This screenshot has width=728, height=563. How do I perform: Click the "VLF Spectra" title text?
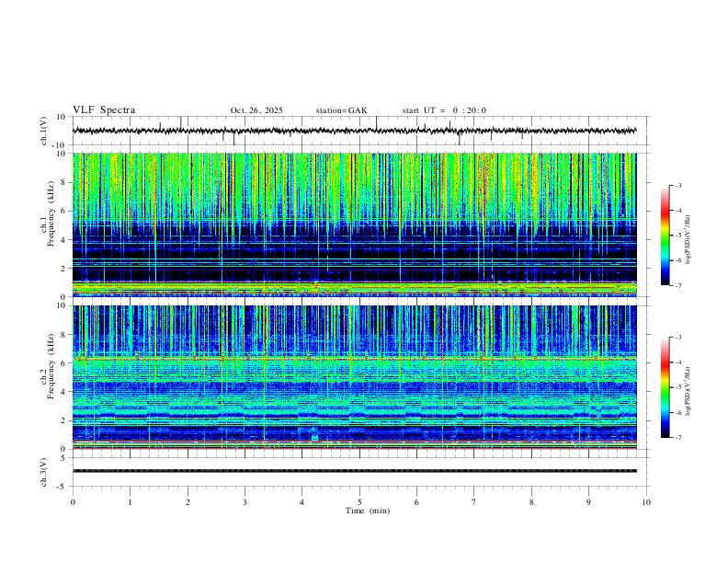(104, 110)
